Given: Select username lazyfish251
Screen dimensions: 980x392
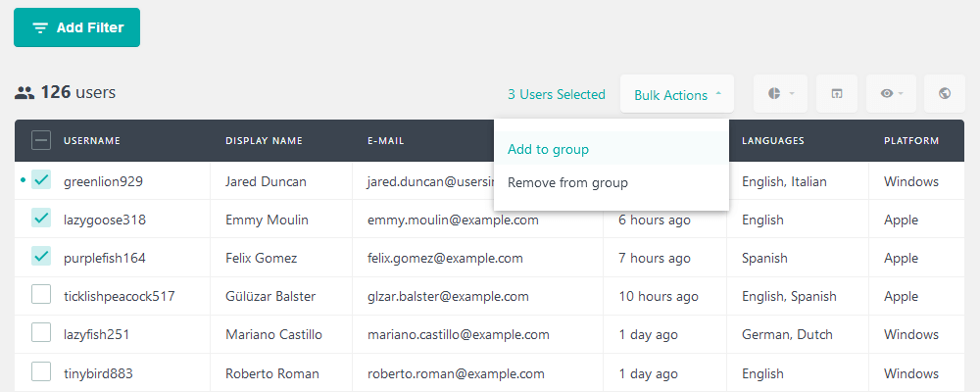Looking at the screenshot, I should [x=96, y=335].
